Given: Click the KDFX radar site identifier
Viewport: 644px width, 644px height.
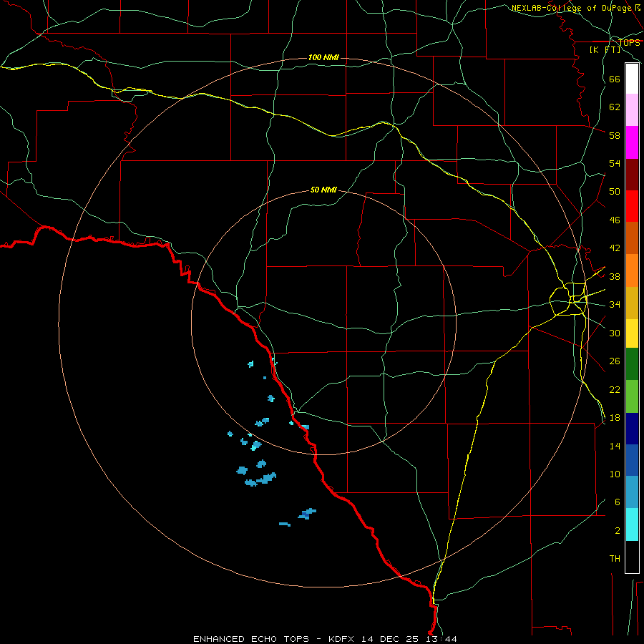Looking at the screenshot, I should coord(343,639).
